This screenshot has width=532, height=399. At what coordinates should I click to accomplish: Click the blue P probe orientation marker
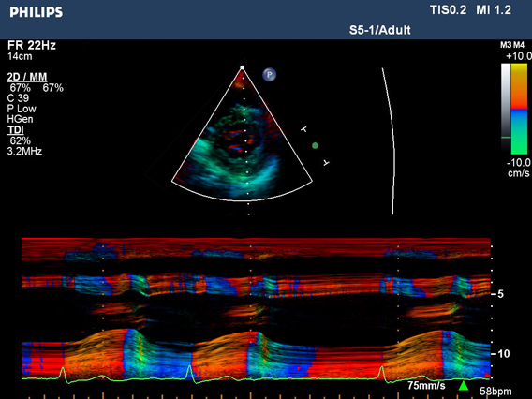tap(270, 75)
